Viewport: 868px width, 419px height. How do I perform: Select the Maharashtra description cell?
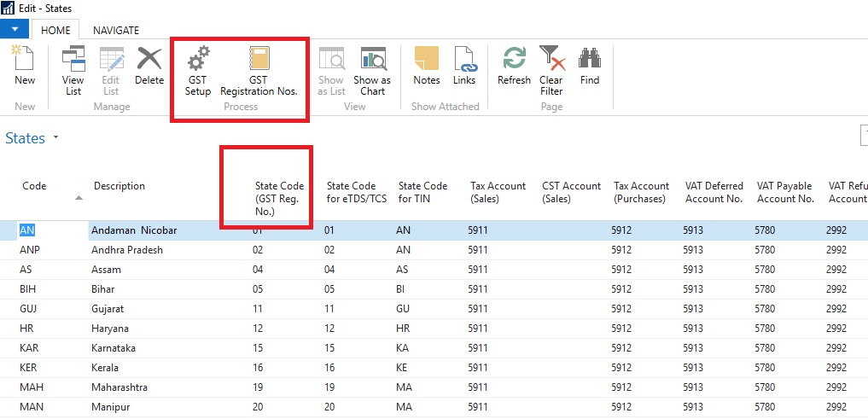[x=119, y=387]
